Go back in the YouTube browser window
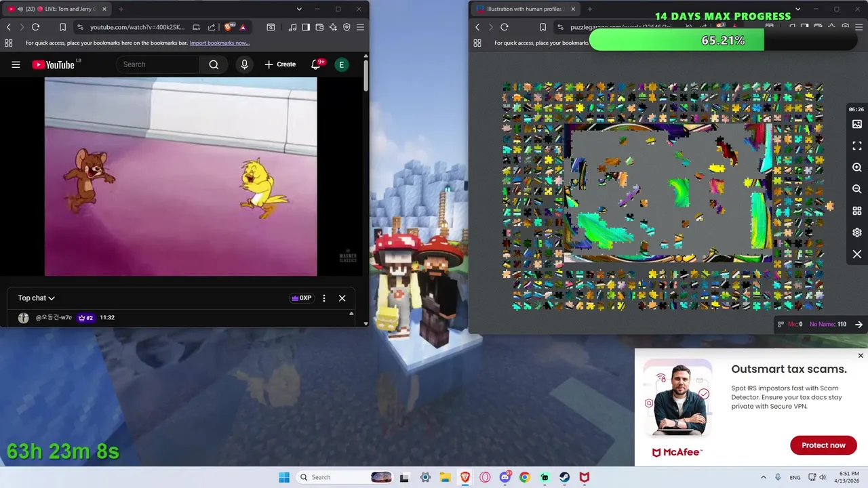Viewport: 868px width, 488px height. 8,27
